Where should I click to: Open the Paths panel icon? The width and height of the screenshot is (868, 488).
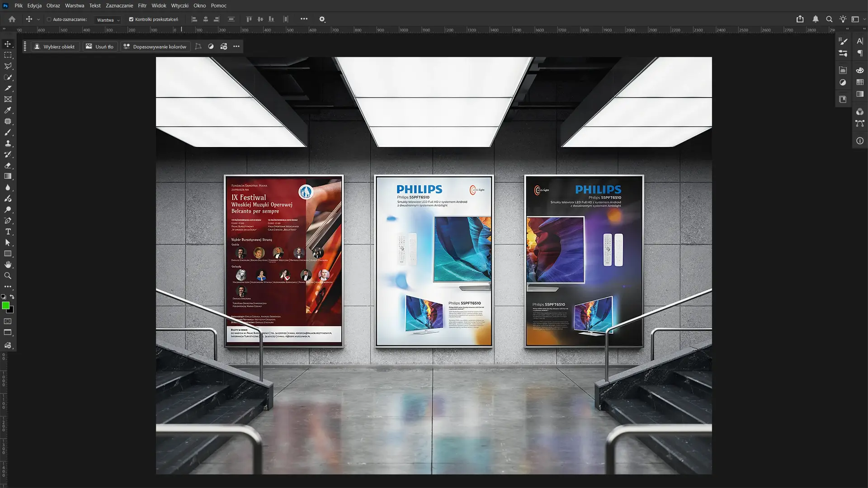860,123
